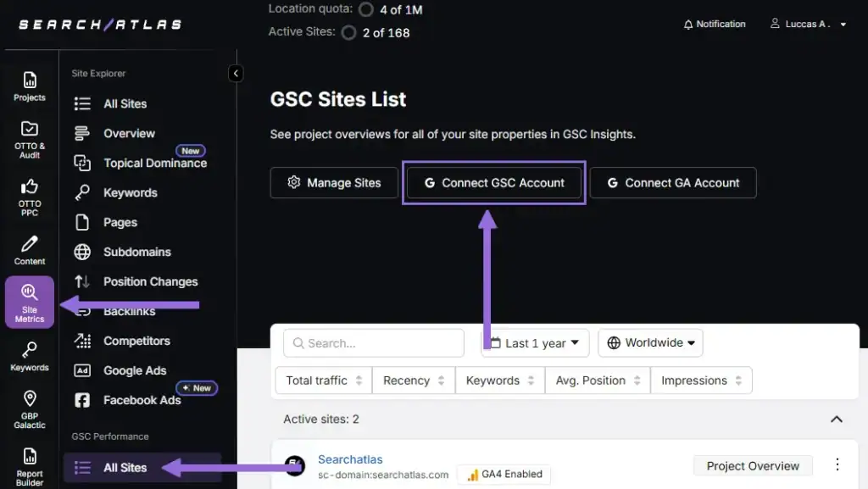Open the Worldwide location dropdown
Viewport: 868px width, 489px height.
tap(650, 342)
